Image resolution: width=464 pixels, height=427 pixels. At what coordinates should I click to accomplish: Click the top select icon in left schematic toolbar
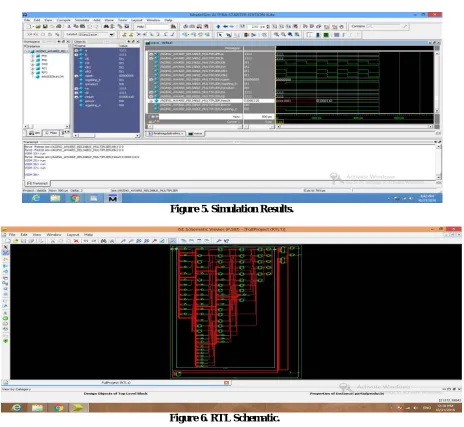(x=5, y=247)
